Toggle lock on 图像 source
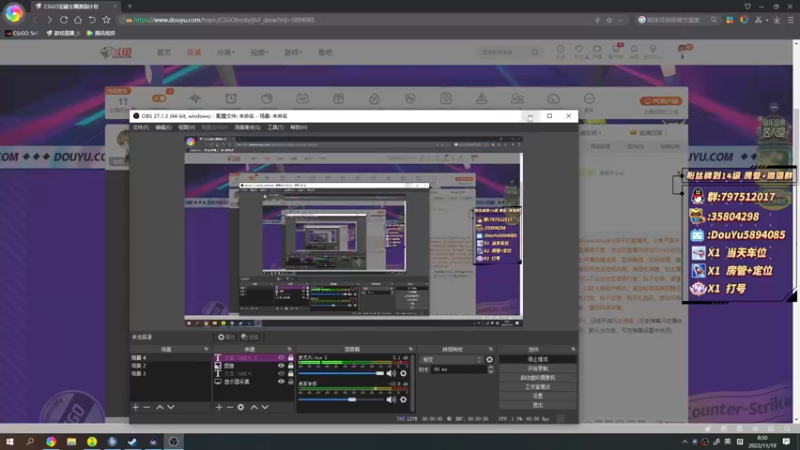 pos(291,366)
